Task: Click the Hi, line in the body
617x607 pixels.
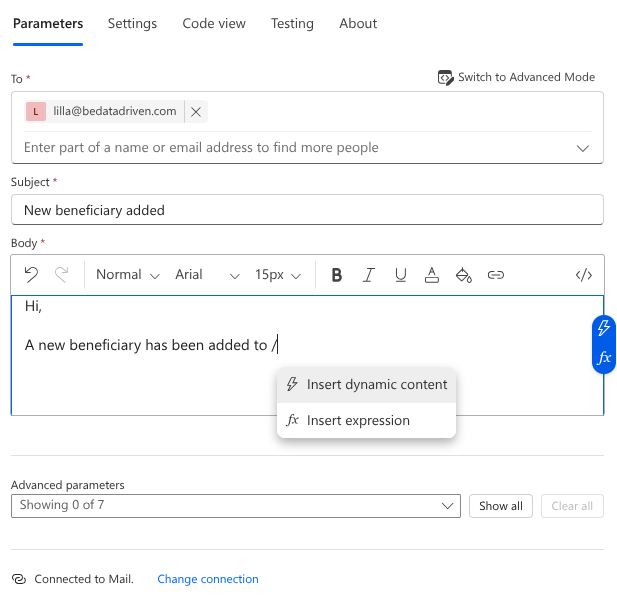Action: tap(33, 306)
